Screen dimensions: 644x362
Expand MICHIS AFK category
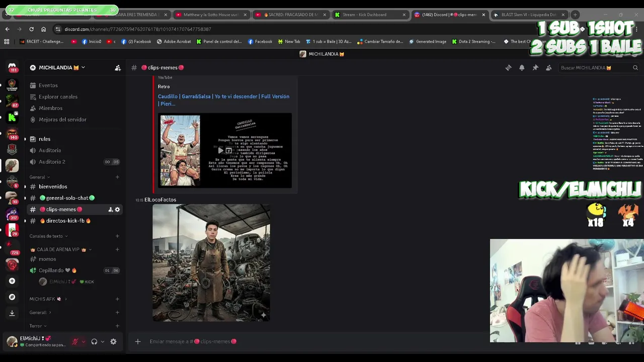pyautogui.click(x=48, y=299)
